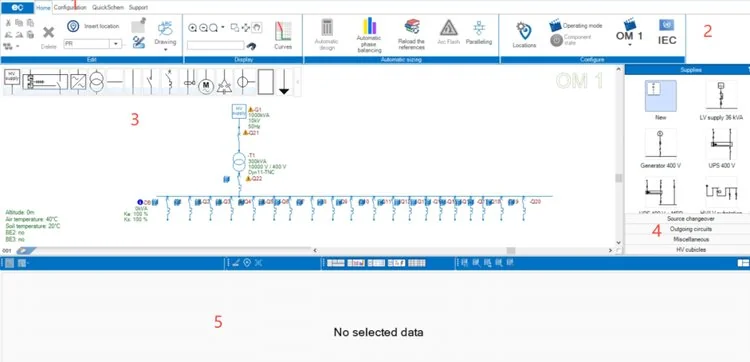Open the Home ribbon tab
Screen dimensions: 750x362
[x=43, y=8]
